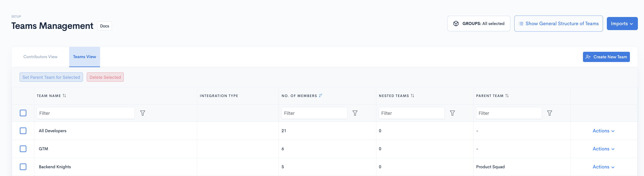Click the Team Name filter input field
This screenshot has width=644, height=176.
coord(86,113)
